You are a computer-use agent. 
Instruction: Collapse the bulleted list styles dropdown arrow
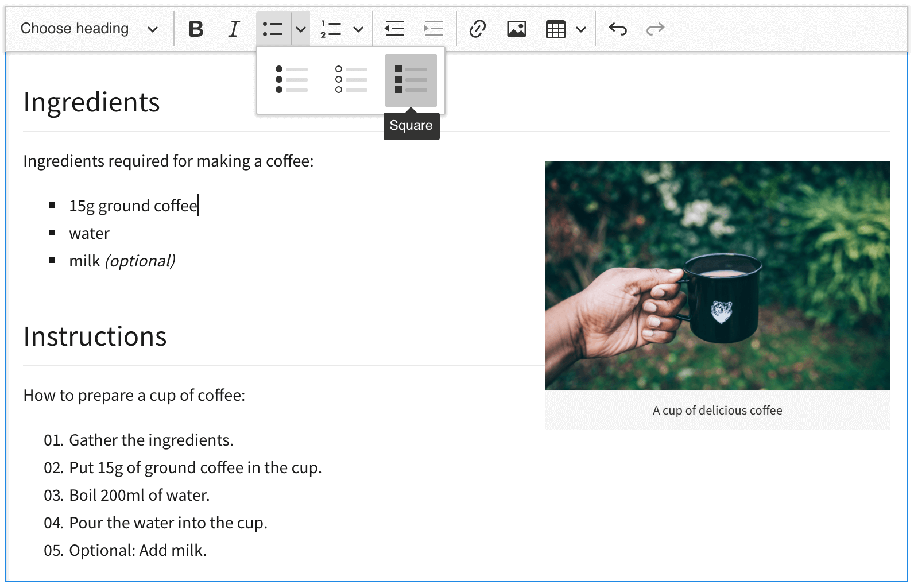coord(301,29)
